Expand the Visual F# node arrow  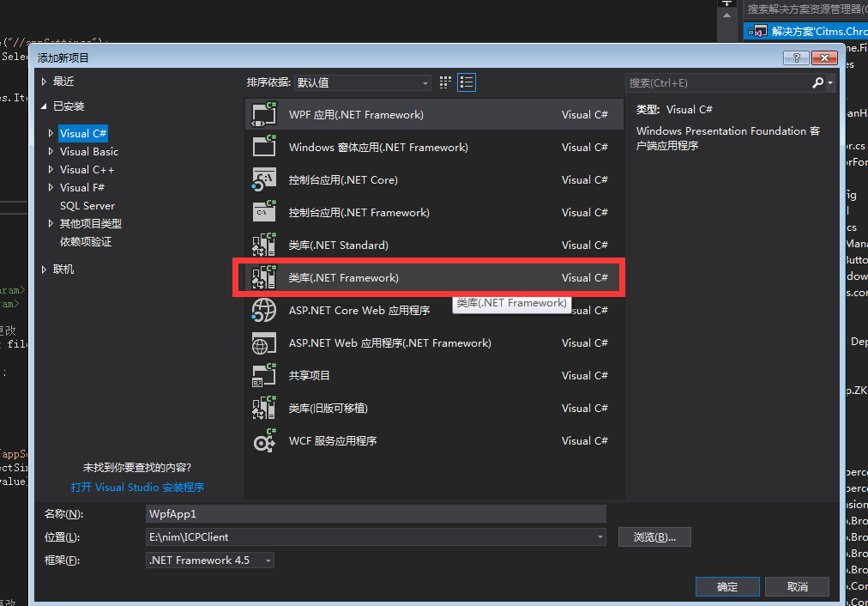coord(51,187)
